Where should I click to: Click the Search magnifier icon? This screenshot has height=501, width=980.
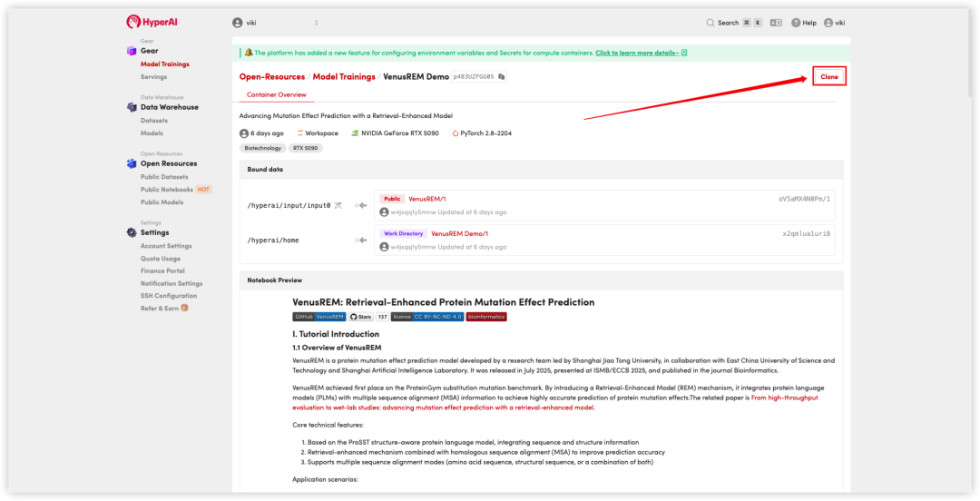710,23
